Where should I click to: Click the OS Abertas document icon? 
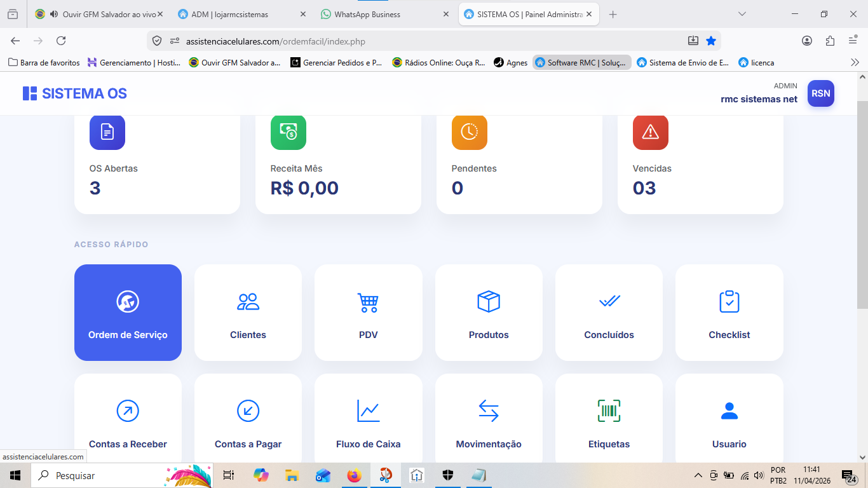(x=107, y=132)
